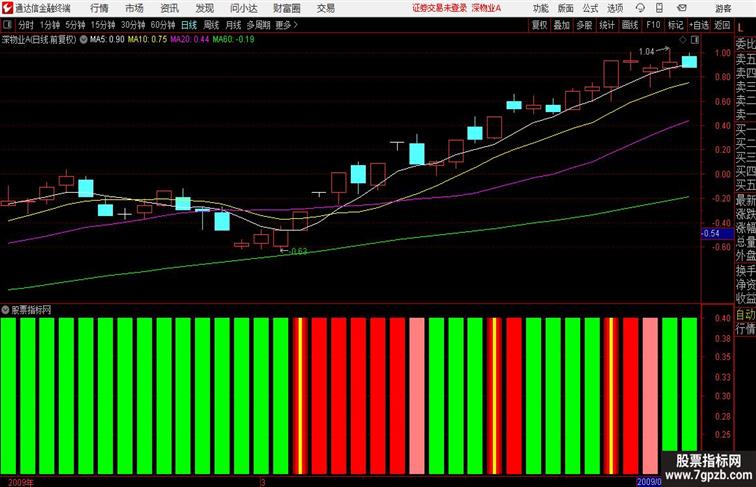Click the first red bar with yellow stripe

tap(300, 395)
